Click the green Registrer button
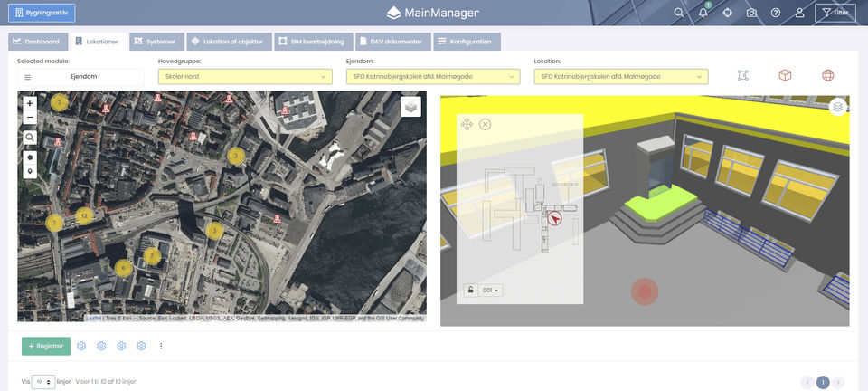 pyautogui.click(x=46, y=346)
